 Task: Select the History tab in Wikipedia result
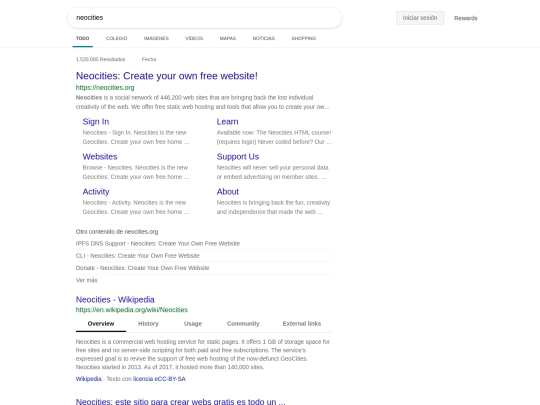148,324
